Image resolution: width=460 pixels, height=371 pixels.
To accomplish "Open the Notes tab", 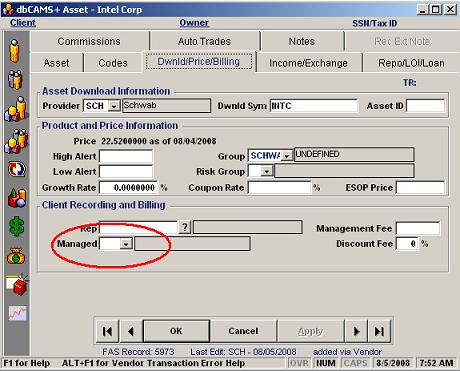I will coord(302,41).
